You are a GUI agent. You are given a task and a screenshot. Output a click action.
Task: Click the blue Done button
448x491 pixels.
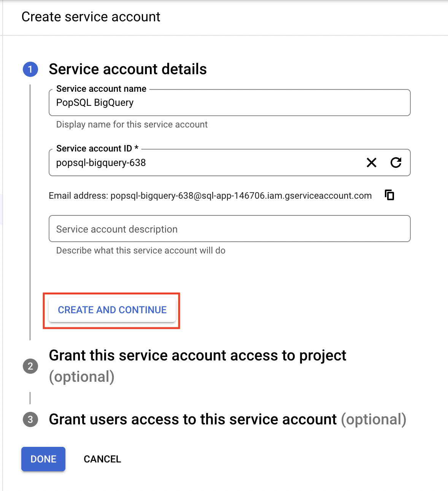pyautogui.click(x=43, y=459)
